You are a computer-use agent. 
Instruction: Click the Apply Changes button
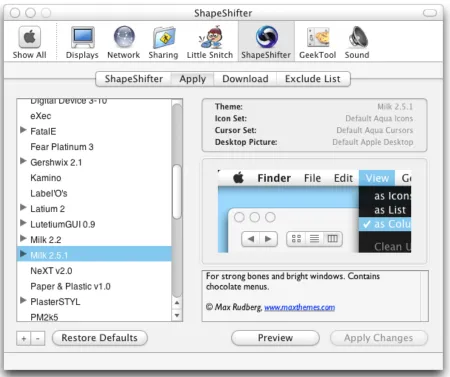379,338
